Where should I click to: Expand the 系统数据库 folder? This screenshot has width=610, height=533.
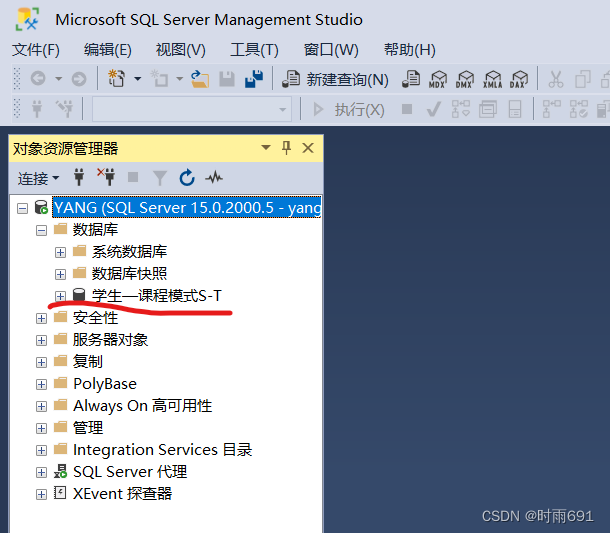[60, 252]
